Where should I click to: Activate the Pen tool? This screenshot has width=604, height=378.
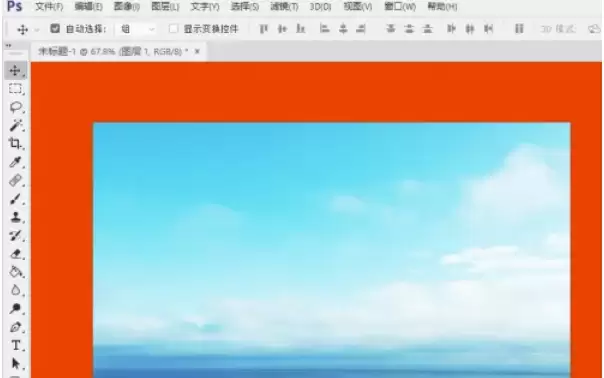coord(15,327)
